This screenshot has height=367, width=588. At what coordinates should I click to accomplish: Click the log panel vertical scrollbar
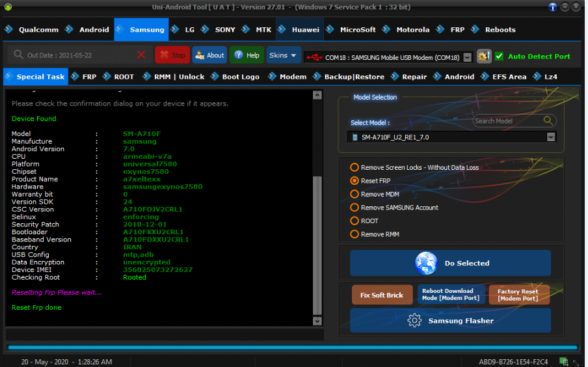coord(317,245)
